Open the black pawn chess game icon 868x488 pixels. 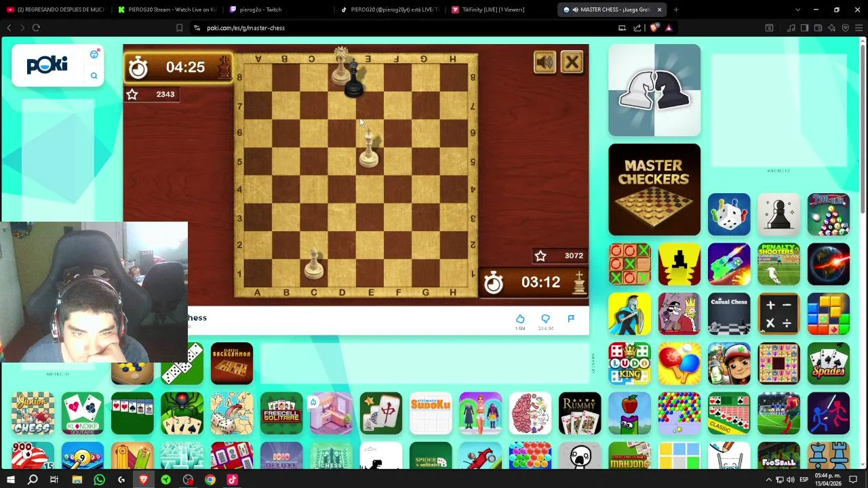[x=778, y=215]
